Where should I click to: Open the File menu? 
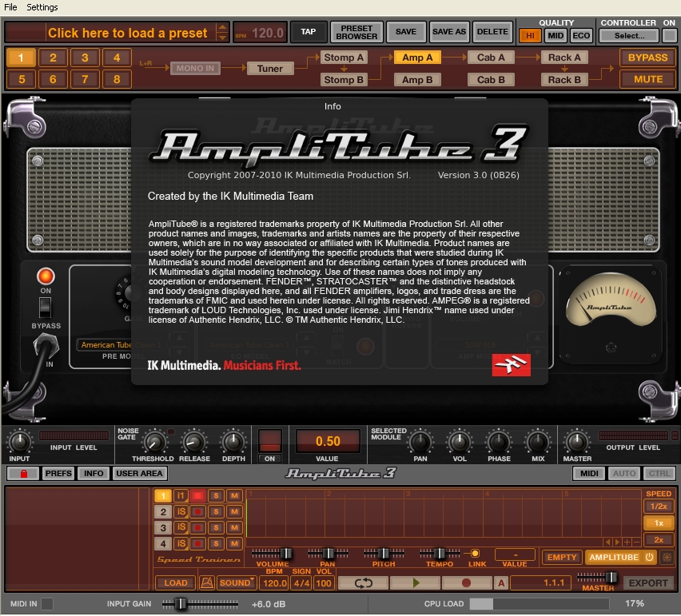pos(10,7)
